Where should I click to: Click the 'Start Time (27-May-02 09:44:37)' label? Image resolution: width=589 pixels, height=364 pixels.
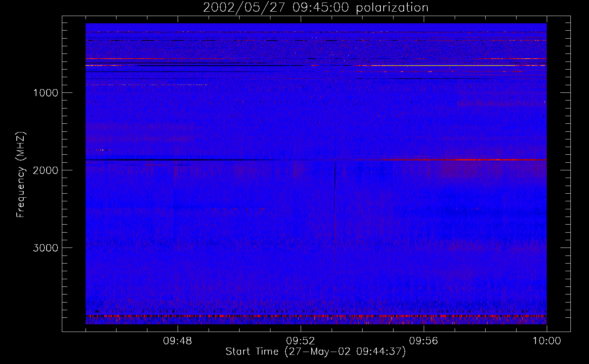click(x=316, y=352)
